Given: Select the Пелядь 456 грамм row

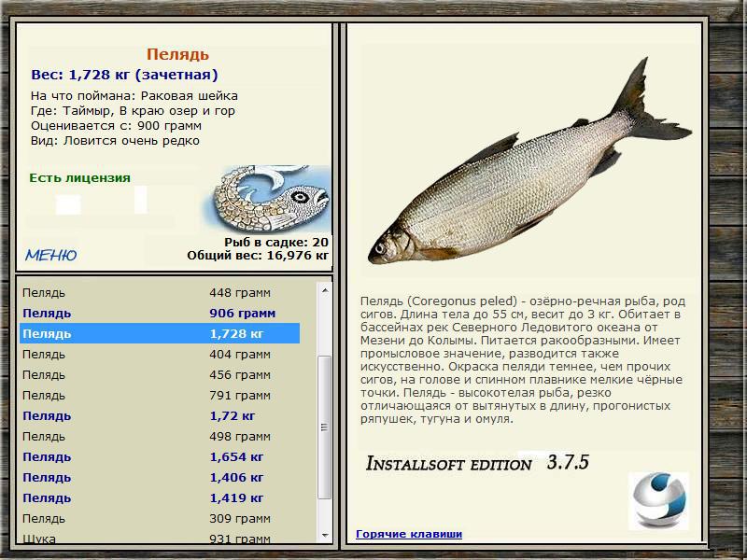Looking at the screenshot, I should coord(160,374).
